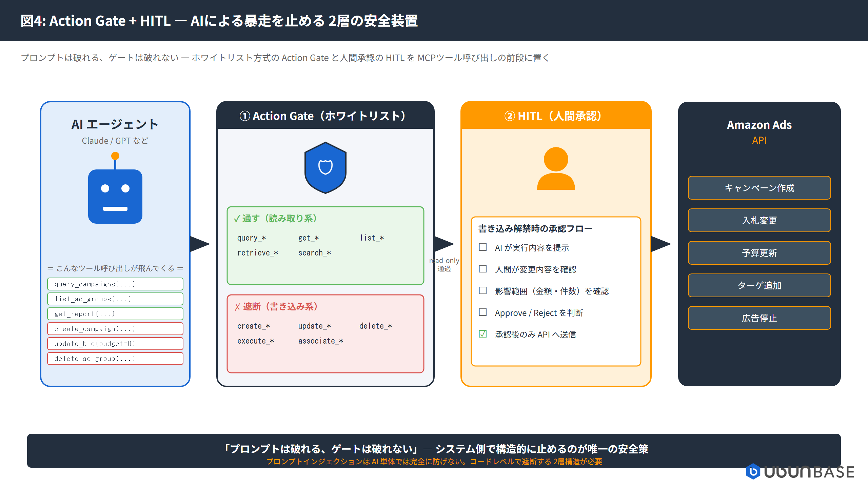Click the 入札変更 button

coord(759,220)
